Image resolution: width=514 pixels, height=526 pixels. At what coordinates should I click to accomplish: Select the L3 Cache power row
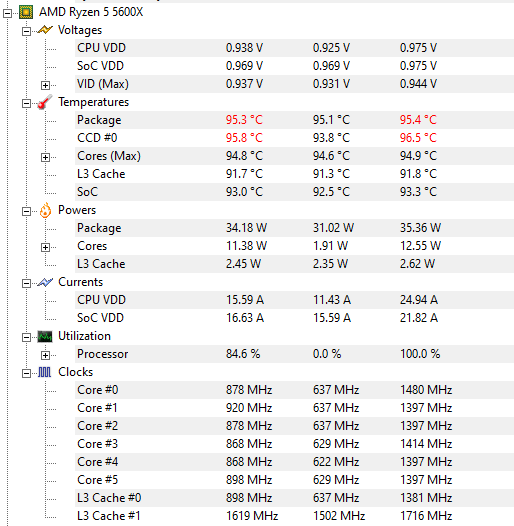(x=295, y=264)
